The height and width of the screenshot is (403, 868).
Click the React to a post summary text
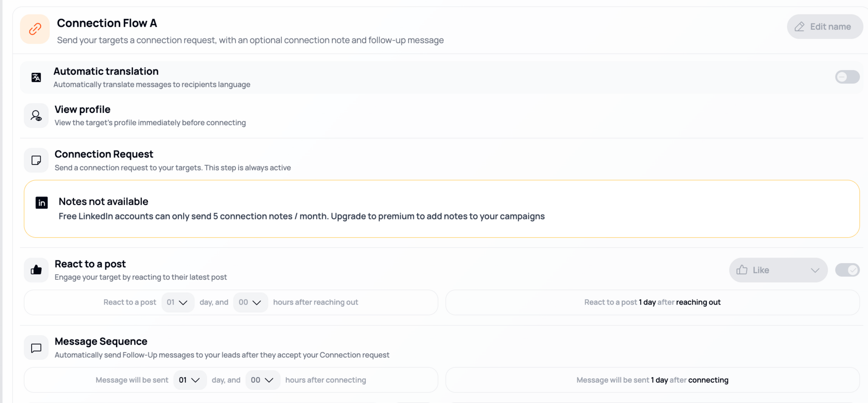point(652,302)
